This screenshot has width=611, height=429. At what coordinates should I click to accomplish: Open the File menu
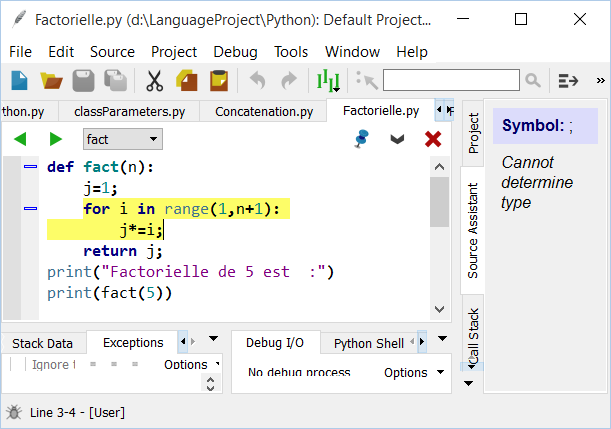[x=20, y=52]
